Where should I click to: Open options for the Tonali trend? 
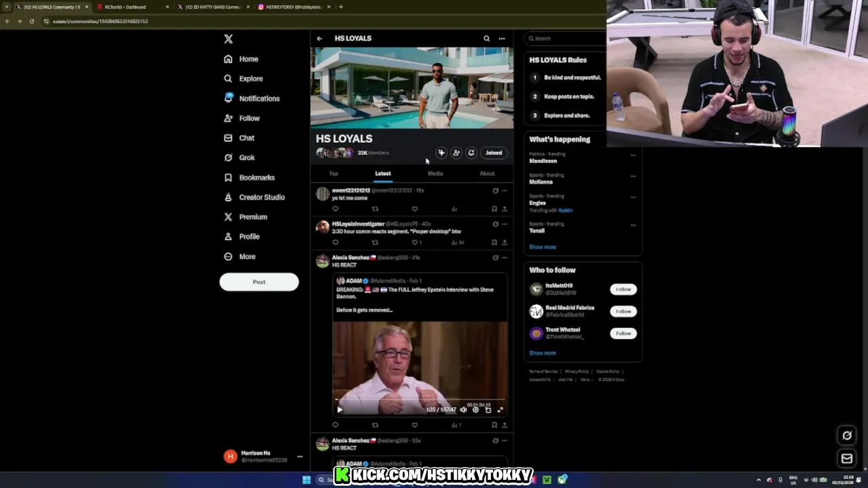point(633,225)
